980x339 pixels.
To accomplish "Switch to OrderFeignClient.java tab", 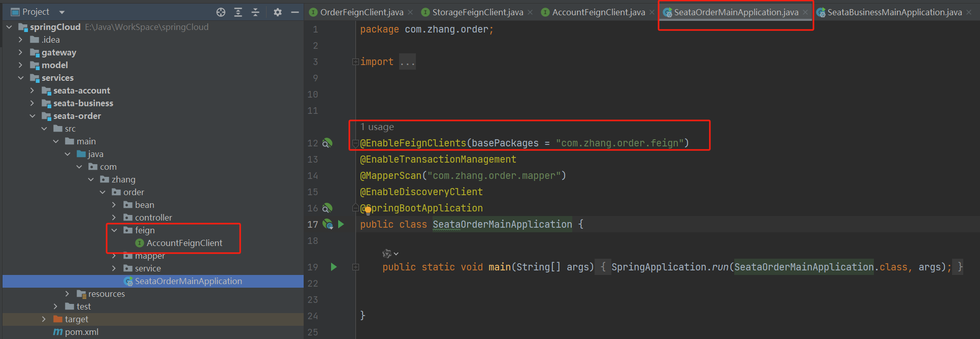I will (x=362, y=12).
